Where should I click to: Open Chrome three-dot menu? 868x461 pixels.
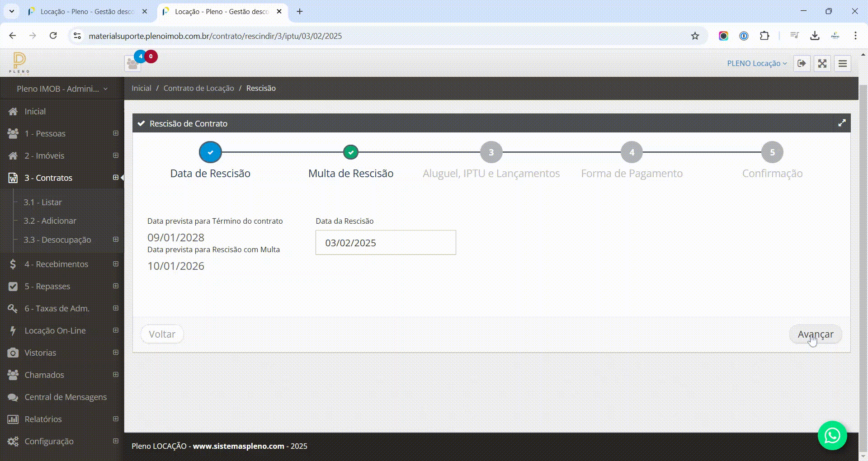855,36
